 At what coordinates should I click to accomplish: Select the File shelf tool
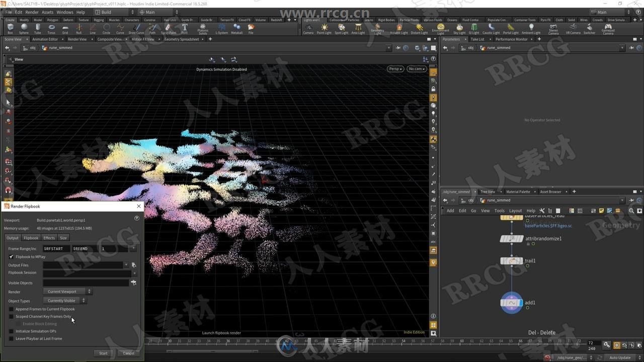pos(251,29)
